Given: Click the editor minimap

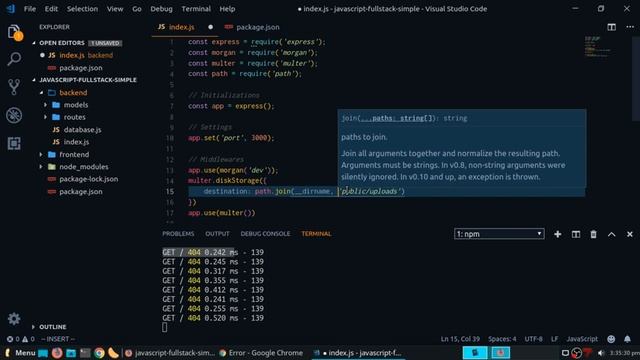Looking at the screenshot, I should pos(598,47).
